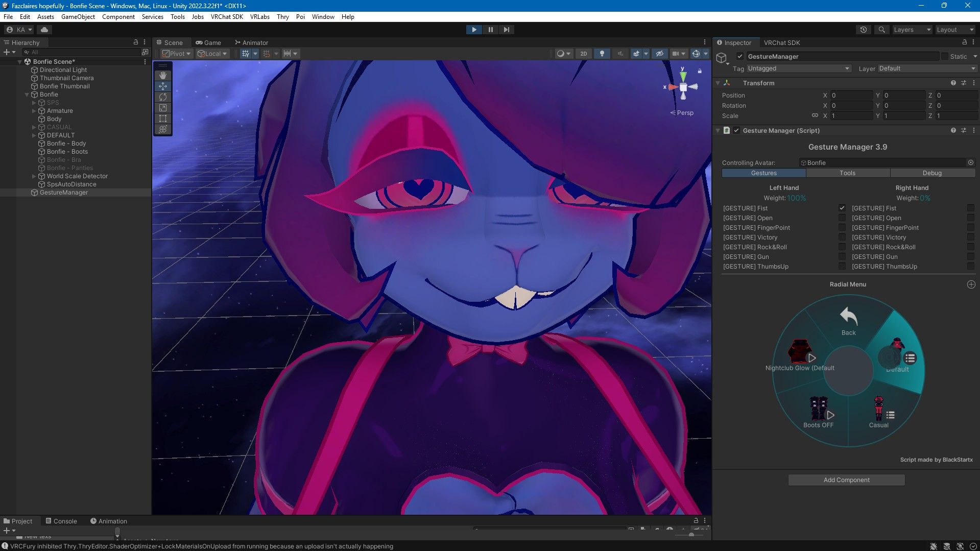Toggle scene effects skybox icon

pyautogui.click(x=636, y=54)
